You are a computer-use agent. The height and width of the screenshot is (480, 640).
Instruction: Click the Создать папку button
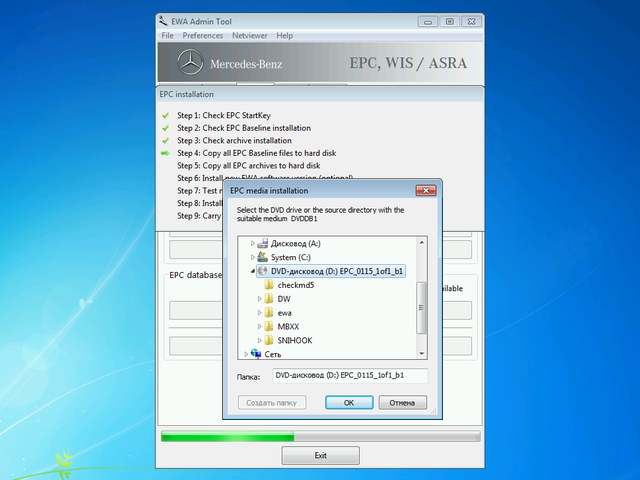[x=272, y=402]
